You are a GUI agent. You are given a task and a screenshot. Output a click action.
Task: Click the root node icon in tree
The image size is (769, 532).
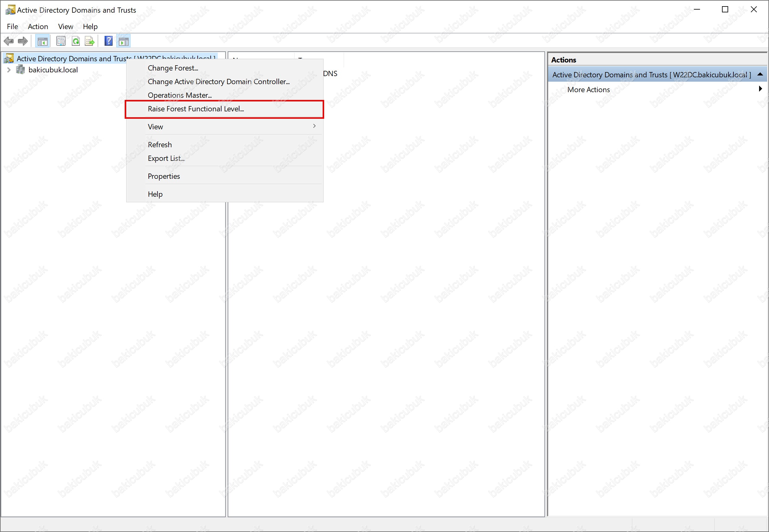click(x=9, y=58)
